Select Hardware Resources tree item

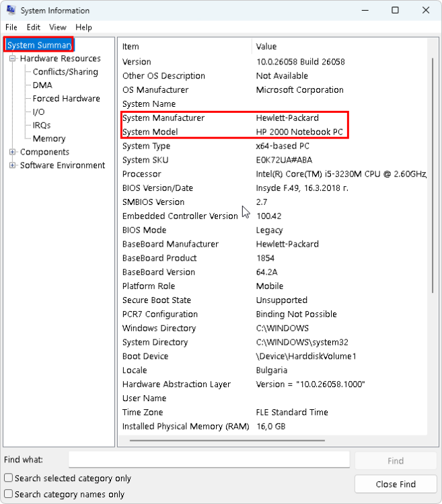click(60, 58)
